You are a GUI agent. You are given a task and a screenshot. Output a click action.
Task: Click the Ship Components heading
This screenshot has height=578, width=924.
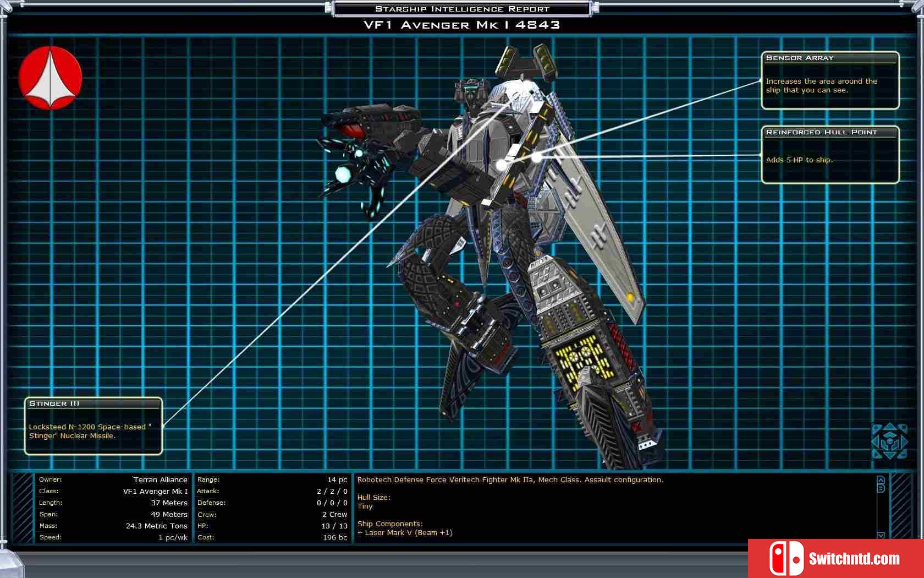[x=390, y=524]
